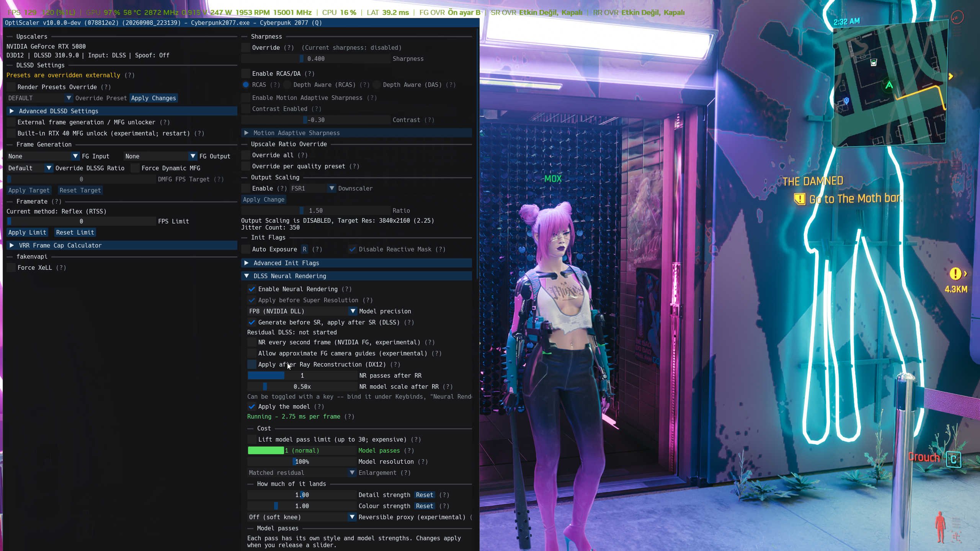
Task: Check Force Dynamic MFG
Action: click(135, 168)
